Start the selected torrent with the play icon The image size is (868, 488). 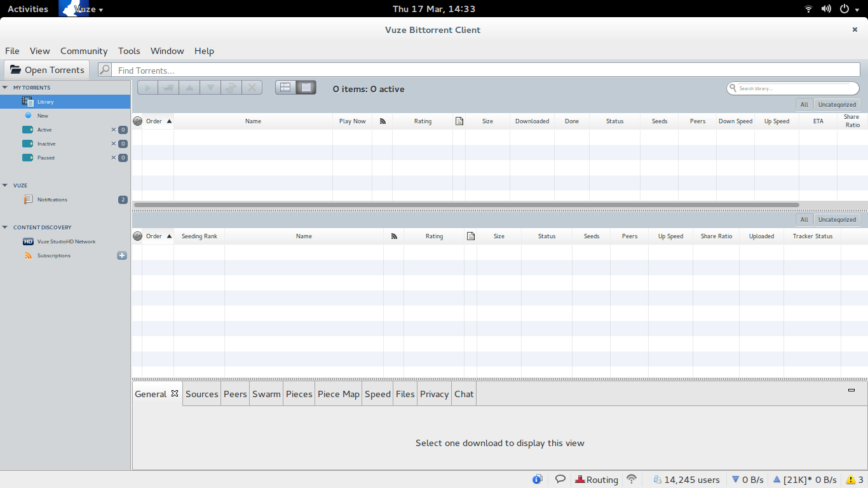147,87
